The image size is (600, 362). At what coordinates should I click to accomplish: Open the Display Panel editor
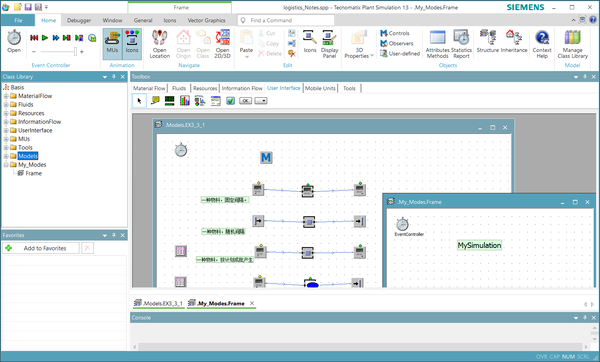[329, 44]
